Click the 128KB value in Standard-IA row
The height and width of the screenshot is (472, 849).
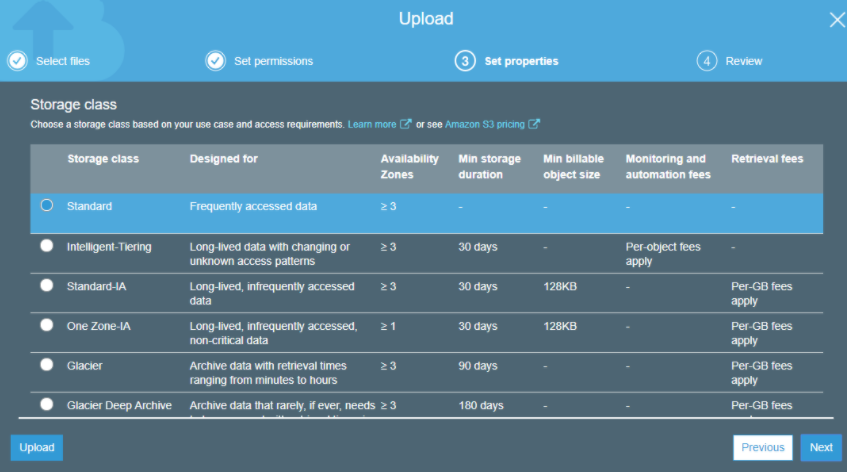tap(560, 286)
